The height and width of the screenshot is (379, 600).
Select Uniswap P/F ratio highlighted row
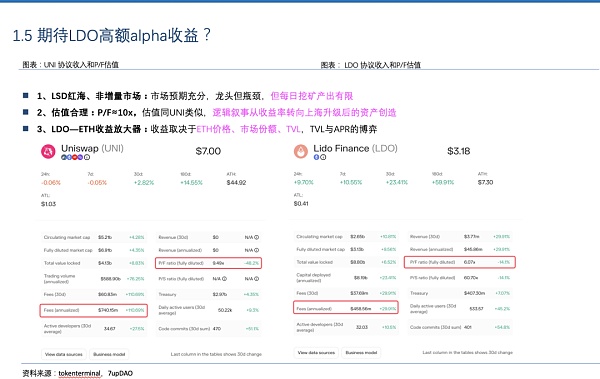(209, 263)
